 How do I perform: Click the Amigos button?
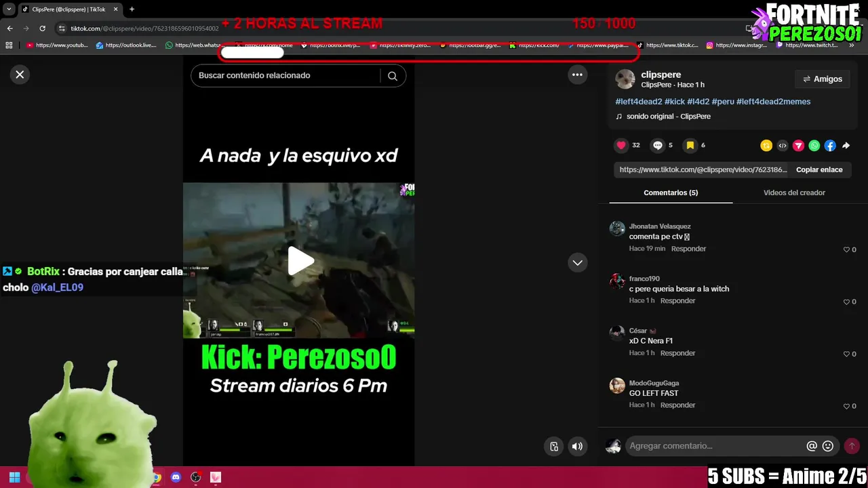coord(822,79)
